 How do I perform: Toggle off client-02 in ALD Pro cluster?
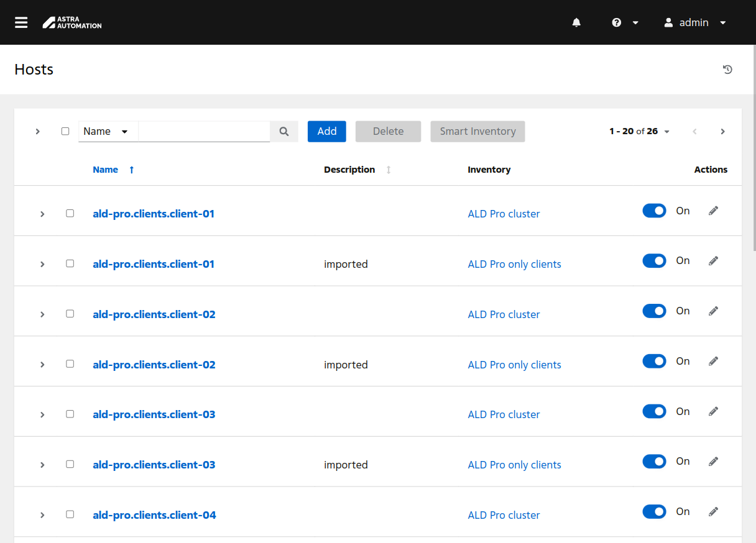coord(654,311)
